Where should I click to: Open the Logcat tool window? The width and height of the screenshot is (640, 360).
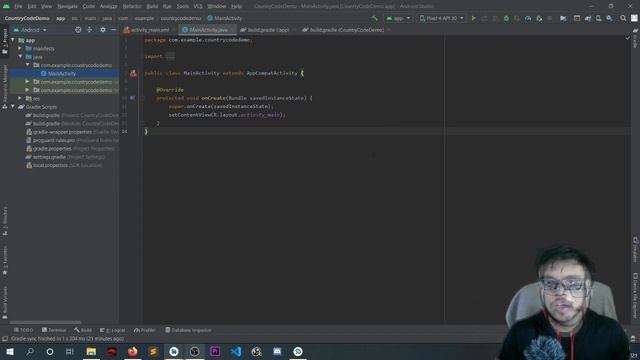click(x=113, y=330)
